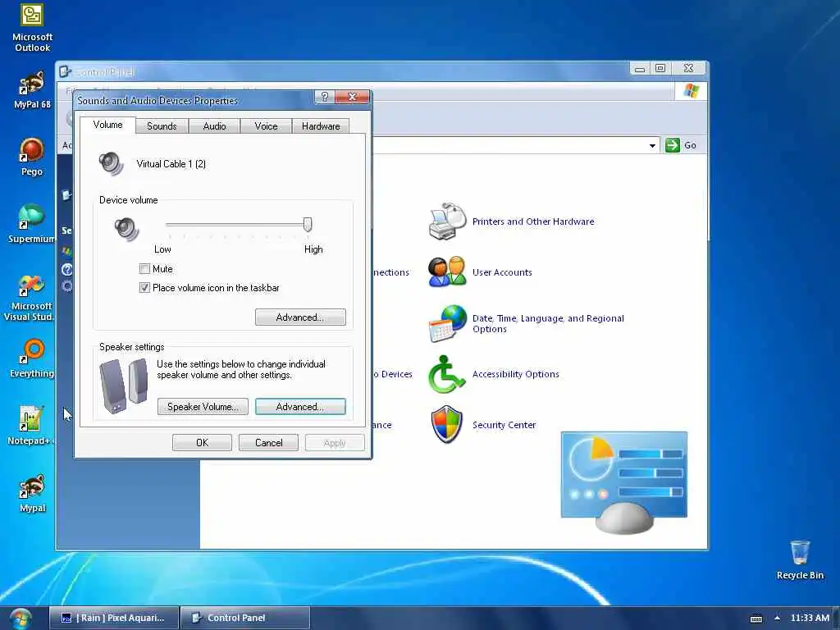Screen dimensions: 840x630
Task: Open Printers and Other Hardware link
Action: tap(533, 221)
